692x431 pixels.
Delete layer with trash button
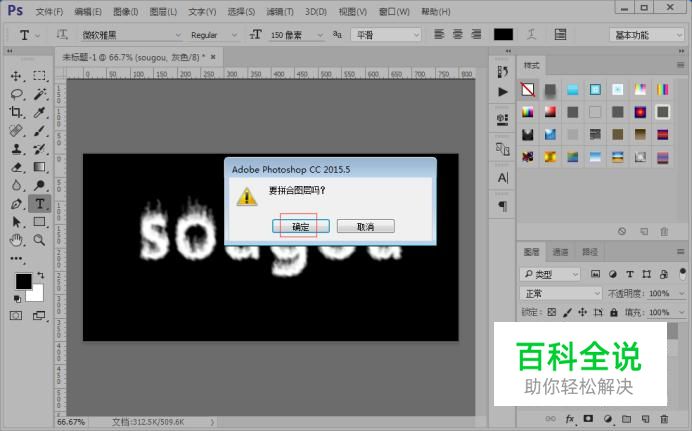(x=664, y=419)
